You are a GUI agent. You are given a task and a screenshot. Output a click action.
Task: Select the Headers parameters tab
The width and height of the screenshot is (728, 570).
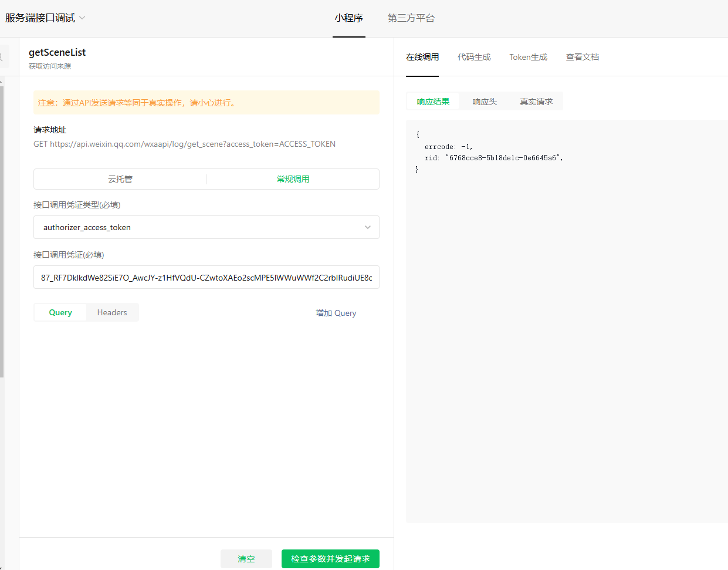[x=112, y=312]
